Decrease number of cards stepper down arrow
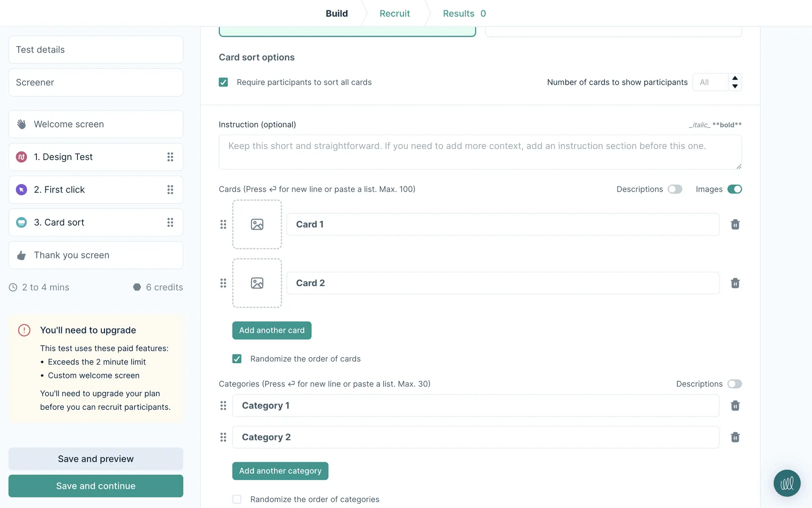Screen dimensions: 812x508 pyautogui.click(x=735, y=86)
